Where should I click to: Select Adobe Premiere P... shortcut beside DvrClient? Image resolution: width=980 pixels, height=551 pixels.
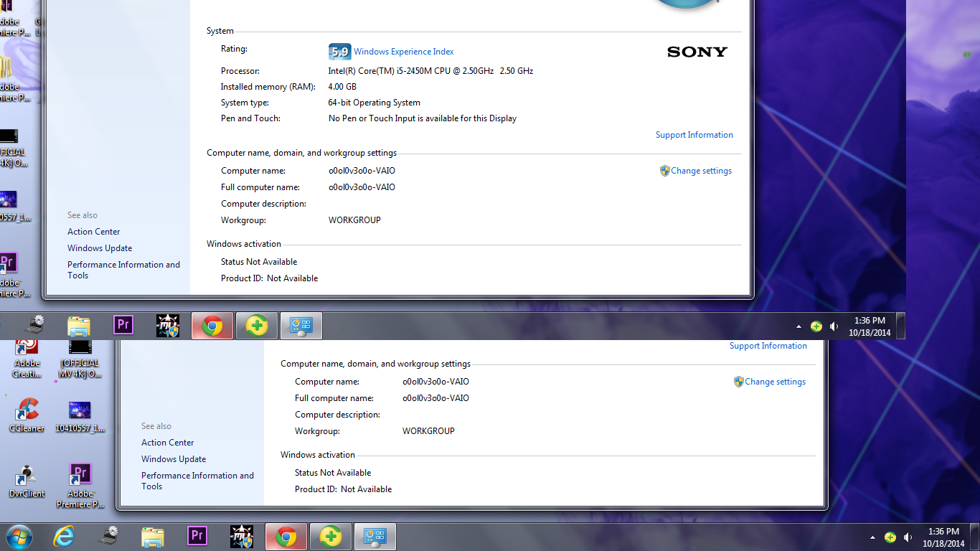point(80,486)
